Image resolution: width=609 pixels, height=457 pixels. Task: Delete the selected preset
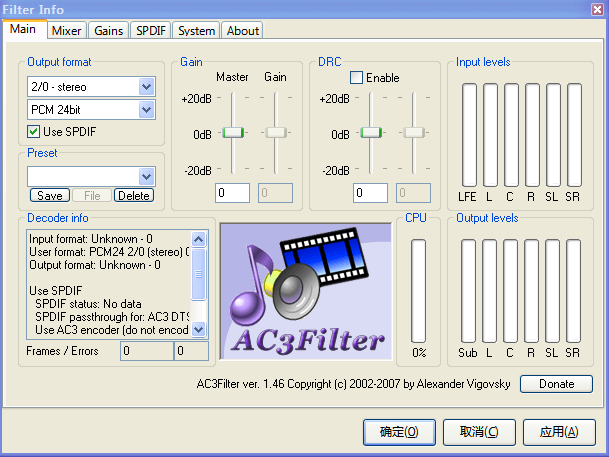point(134,195)
